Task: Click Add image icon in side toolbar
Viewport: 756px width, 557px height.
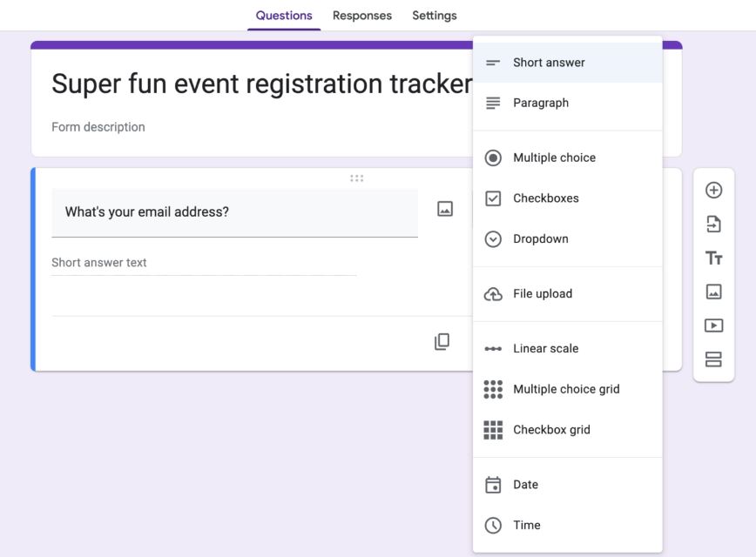Action: (713, 292)
